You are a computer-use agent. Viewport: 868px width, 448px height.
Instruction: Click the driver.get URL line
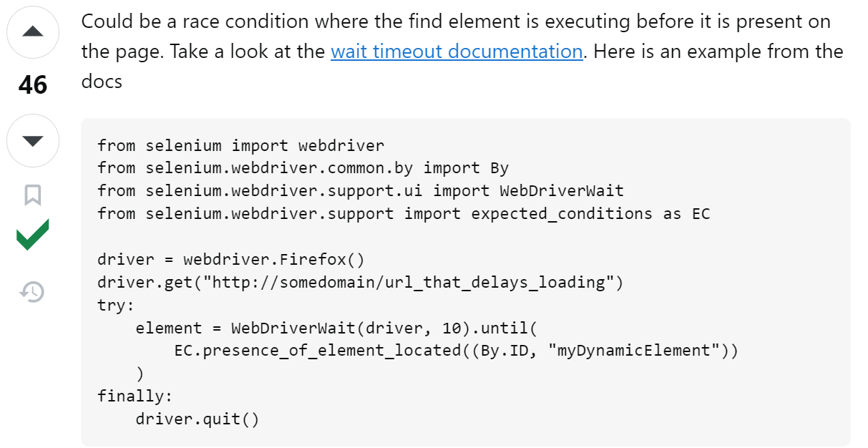click(361, 282)
